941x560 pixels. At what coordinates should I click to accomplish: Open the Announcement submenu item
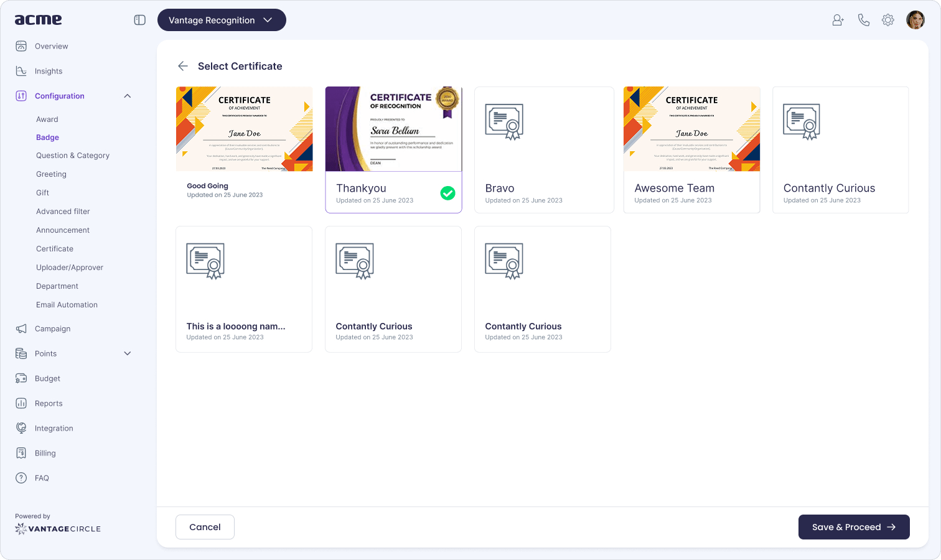coord(63,230)
